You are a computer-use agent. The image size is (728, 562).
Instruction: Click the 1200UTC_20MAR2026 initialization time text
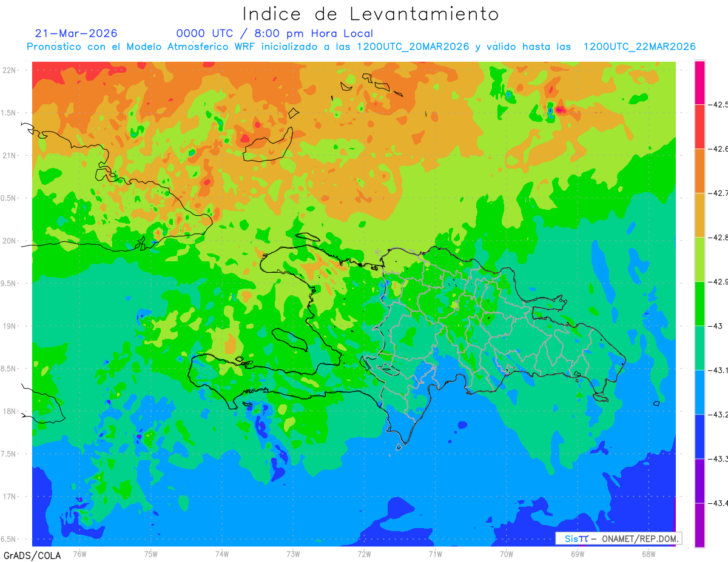point(413,47)
